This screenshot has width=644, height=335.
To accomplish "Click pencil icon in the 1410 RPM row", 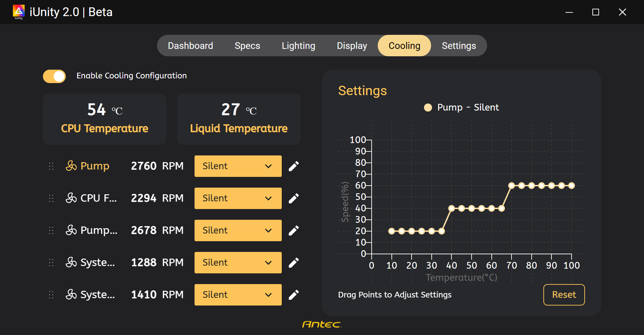I will click(294, 295).
